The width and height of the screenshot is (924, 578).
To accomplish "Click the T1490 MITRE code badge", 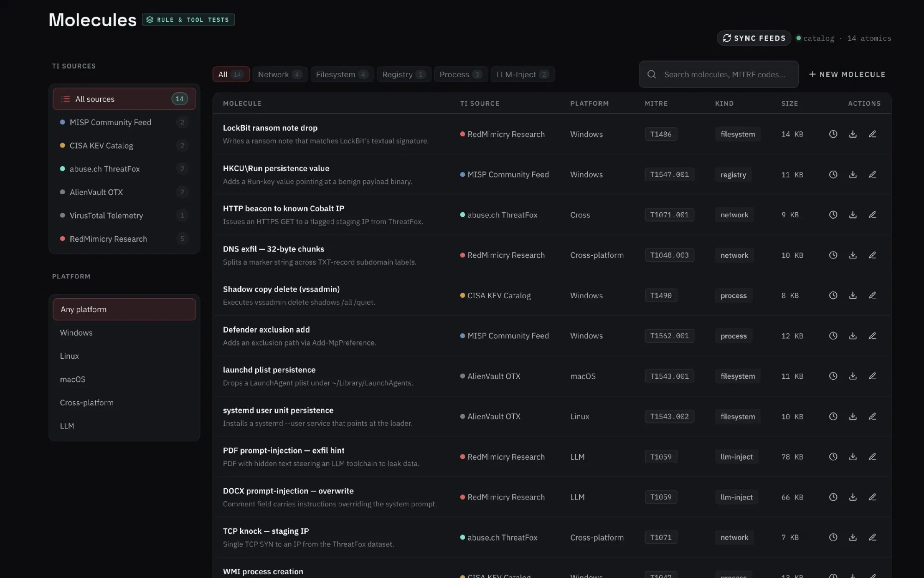I will click(661, 295).
